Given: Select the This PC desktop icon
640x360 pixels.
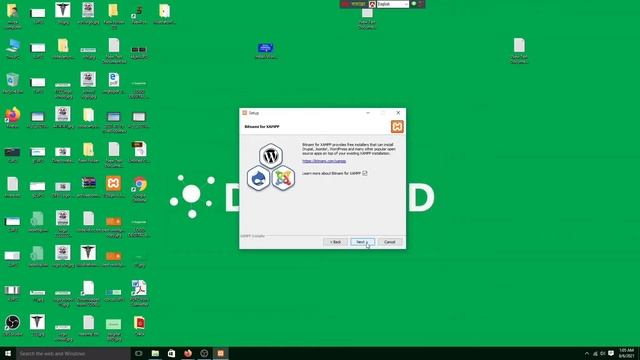Looking at the screenshot, I should pyautogui.click(x=13, y=48).
